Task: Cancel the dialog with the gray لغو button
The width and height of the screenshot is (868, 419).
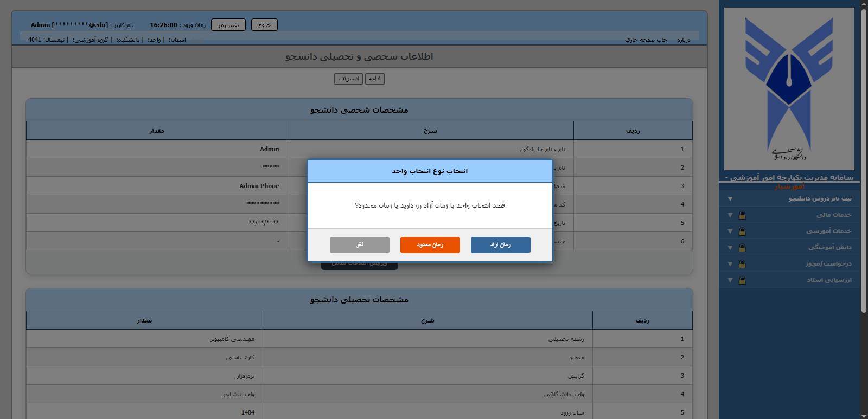Action: 359,245
